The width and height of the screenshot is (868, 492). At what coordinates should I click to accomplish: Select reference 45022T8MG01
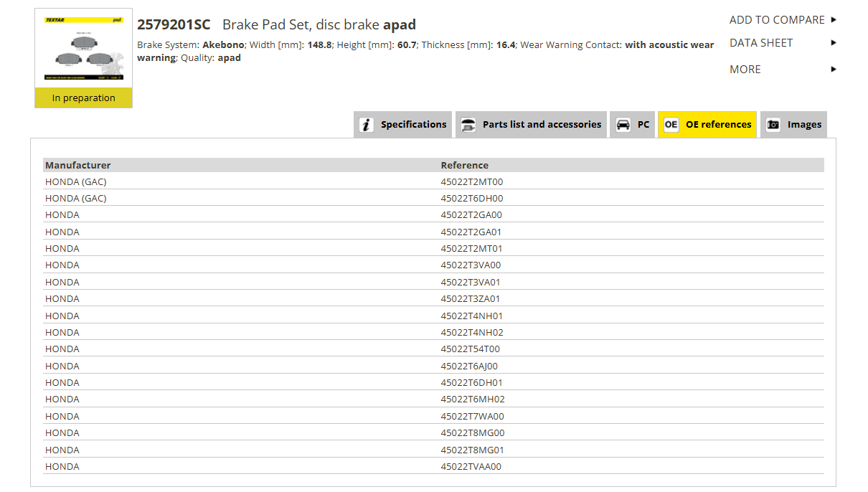tap(473, 450)
